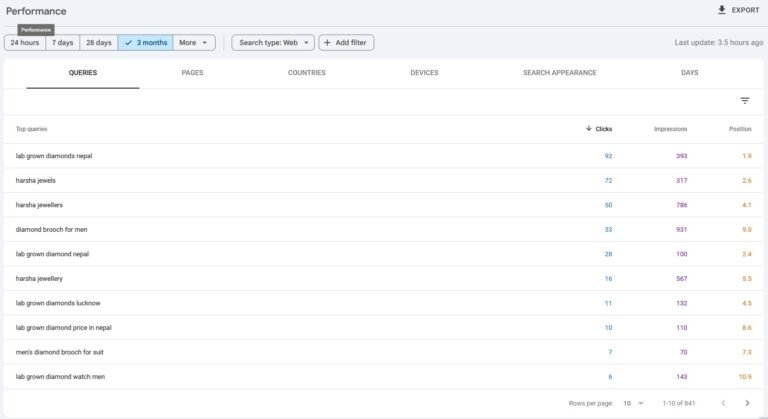Viewport: 768px width, 419px height.
Task: Click the Add filter button
Action: coord(346,43)
